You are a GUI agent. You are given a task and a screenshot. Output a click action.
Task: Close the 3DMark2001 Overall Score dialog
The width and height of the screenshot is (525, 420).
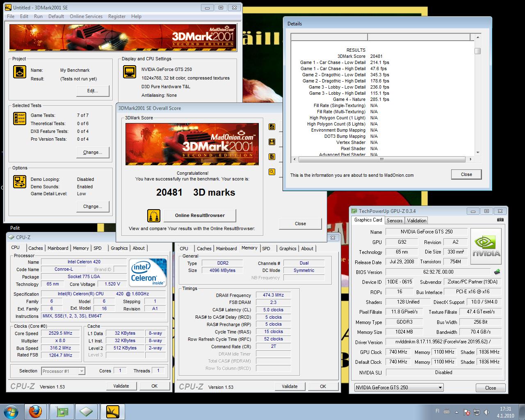coord(300,224)
